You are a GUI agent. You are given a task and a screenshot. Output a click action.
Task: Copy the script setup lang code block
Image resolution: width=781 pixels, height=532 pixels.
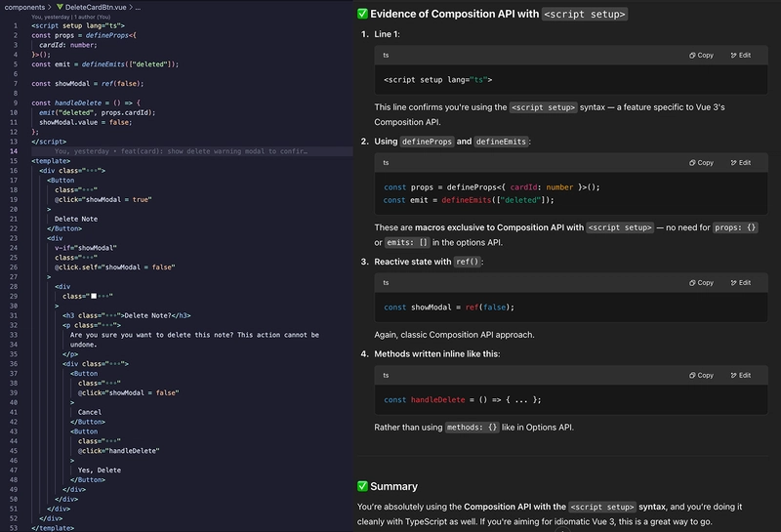click(701, 56)
